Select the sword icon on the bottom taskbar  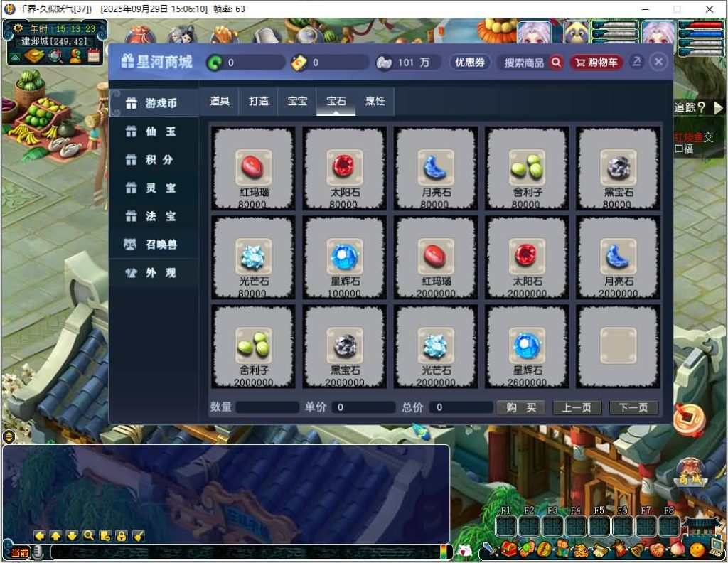coord(490,549)
